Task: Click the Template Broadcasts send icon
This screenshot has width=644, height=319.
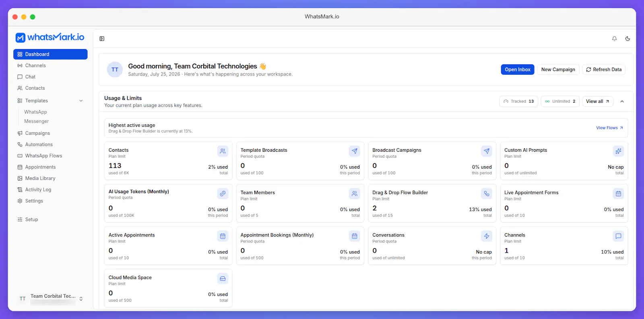Action: click(355, 151)
